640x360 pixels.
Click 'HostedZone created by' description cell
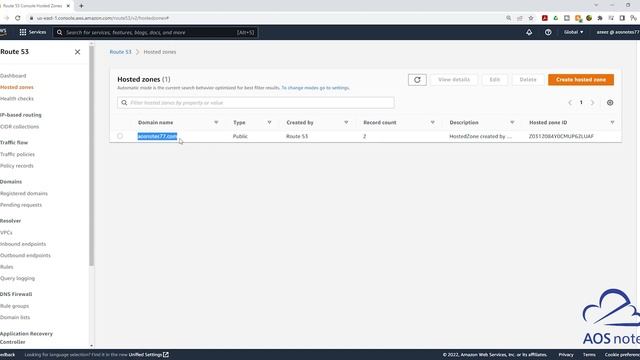coord(480,136)
